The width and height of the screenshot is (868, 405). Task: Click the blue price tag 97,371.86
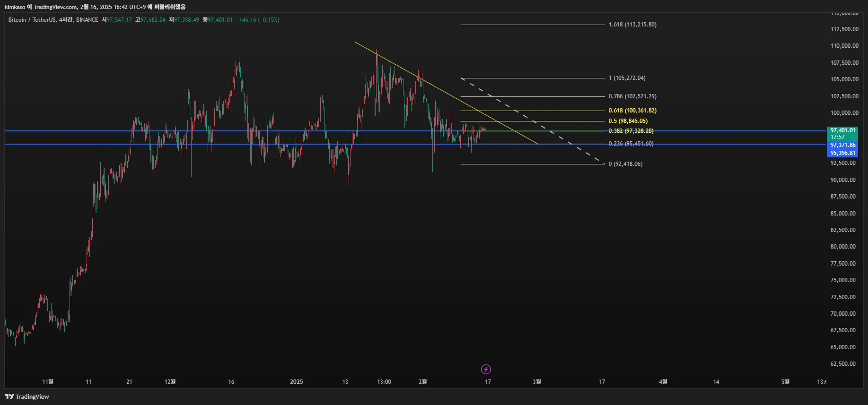pyautogui.click(x=843, y=145)
